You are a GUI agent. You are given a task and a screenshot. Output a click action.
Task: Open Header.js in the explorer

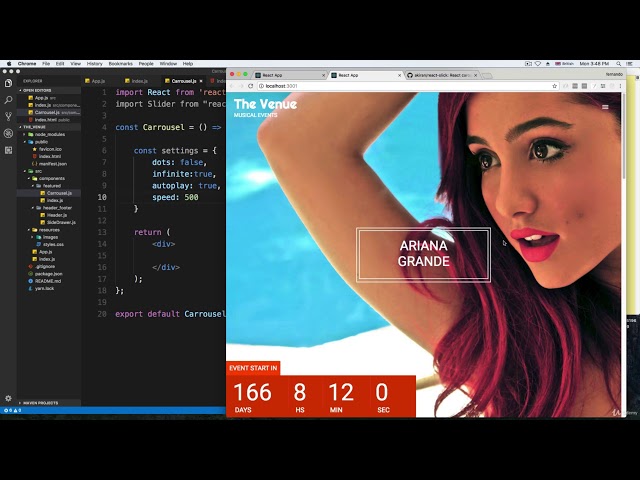[56, 215]
